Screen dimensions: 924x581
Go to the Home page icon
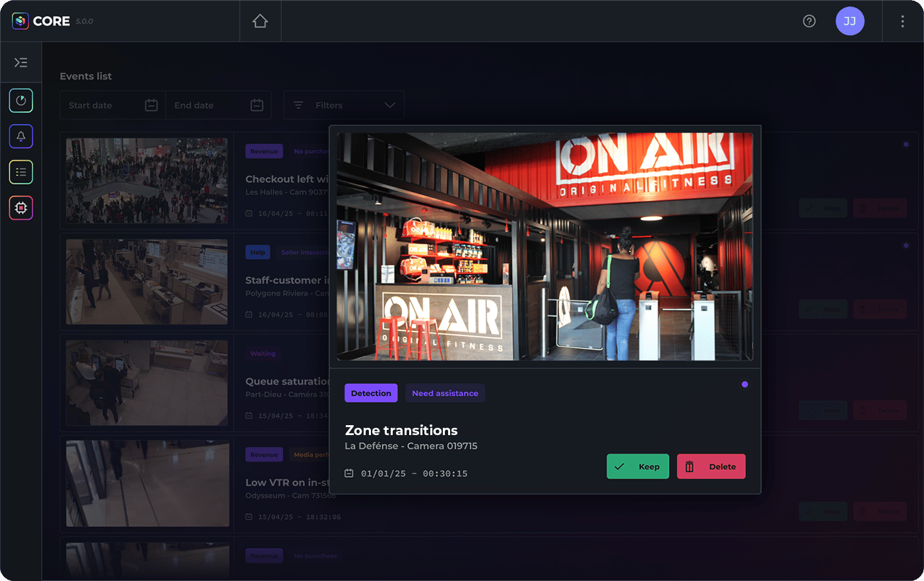pyautogui.click(x=260, y=21)
